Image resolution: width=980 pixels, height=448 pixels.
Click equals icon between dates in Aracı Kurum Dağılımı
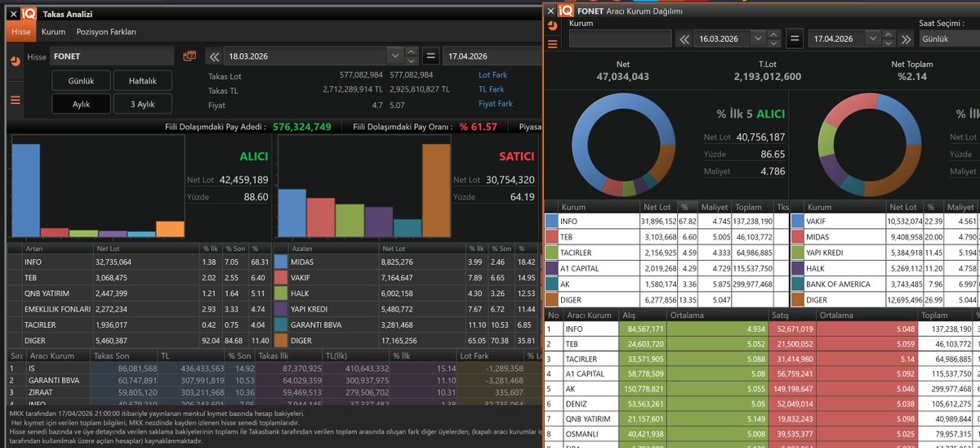(x=795, y=38)
